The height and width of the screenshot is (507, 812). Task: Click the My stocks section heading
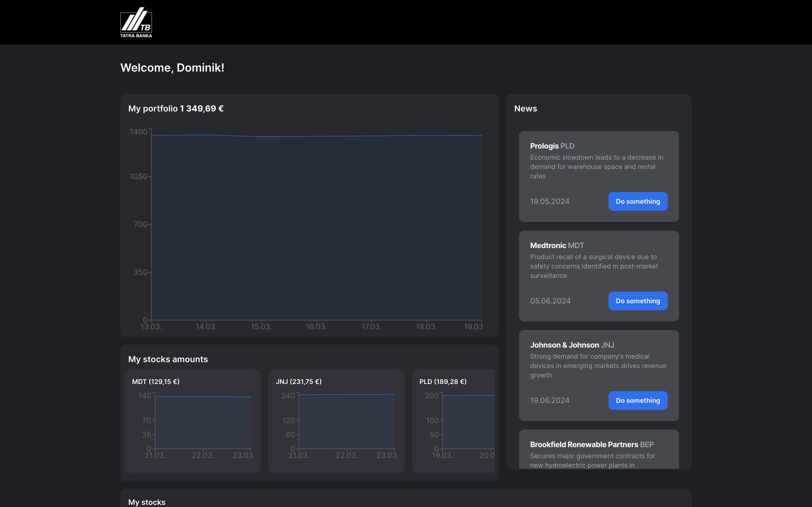point(147,502)
